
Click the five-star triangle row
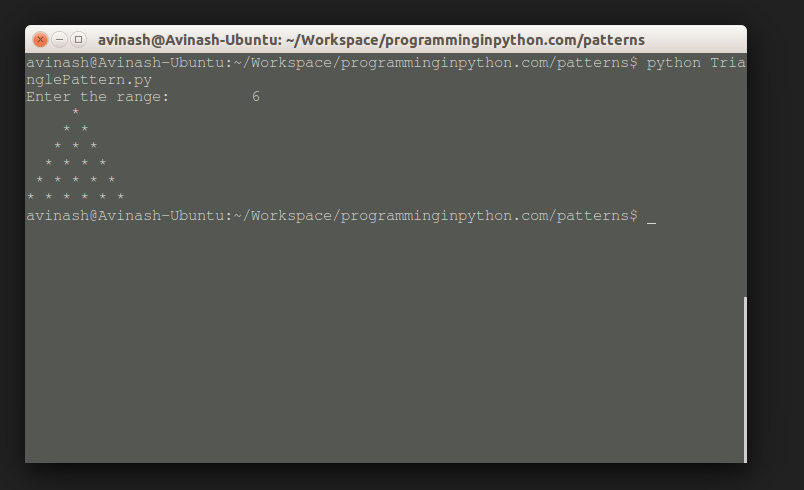click(x=75, y=179)
